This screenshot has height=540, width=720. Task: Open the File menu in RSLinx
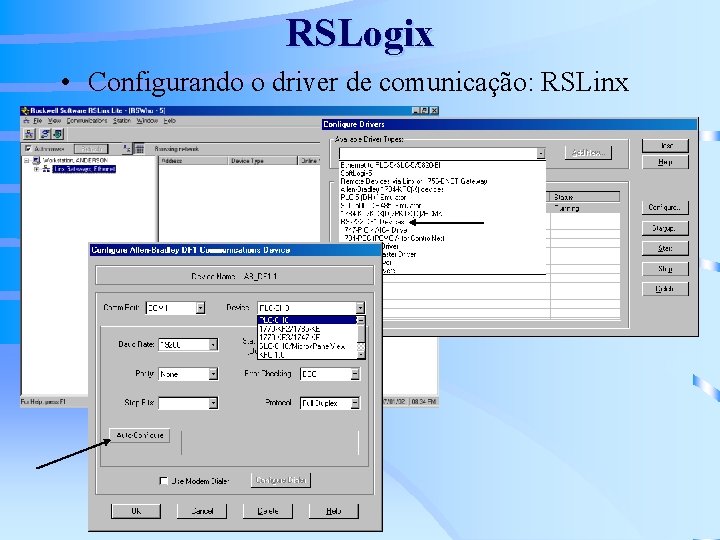[38, 121]
